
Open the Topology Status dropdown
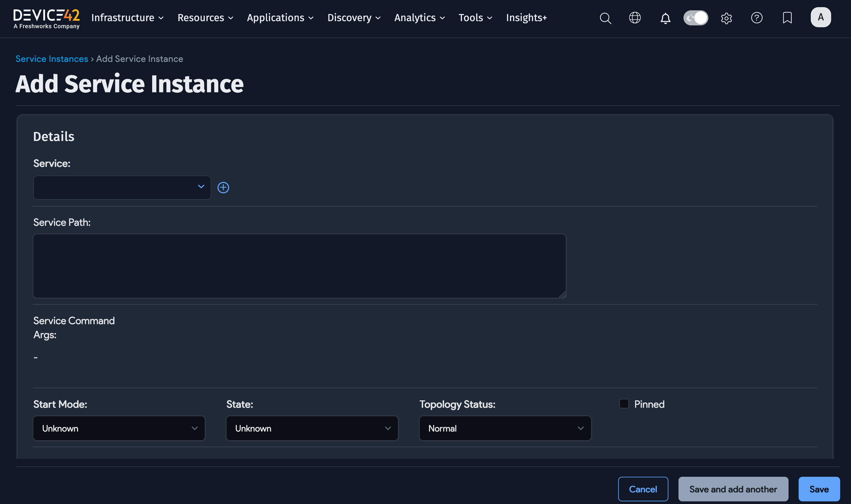[505, 428]
